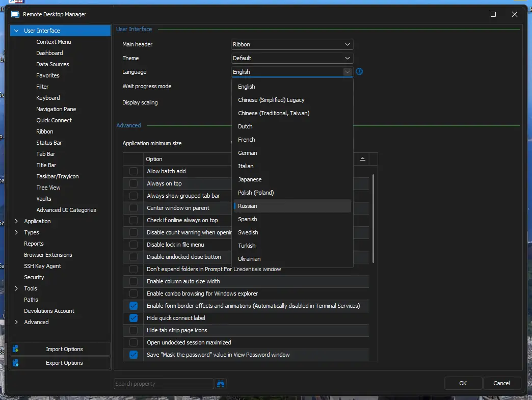Click the language help globe icon

359,71
